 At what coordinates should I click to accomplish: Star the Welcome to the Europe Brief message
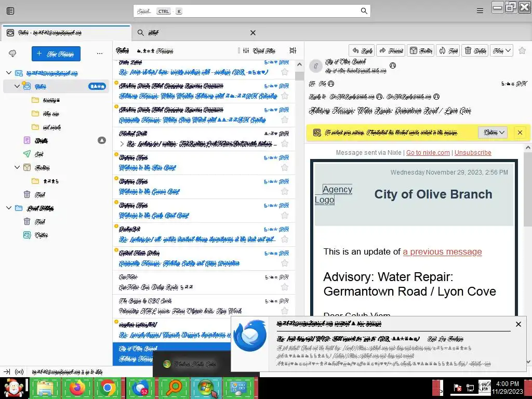(x=285, y=191)
